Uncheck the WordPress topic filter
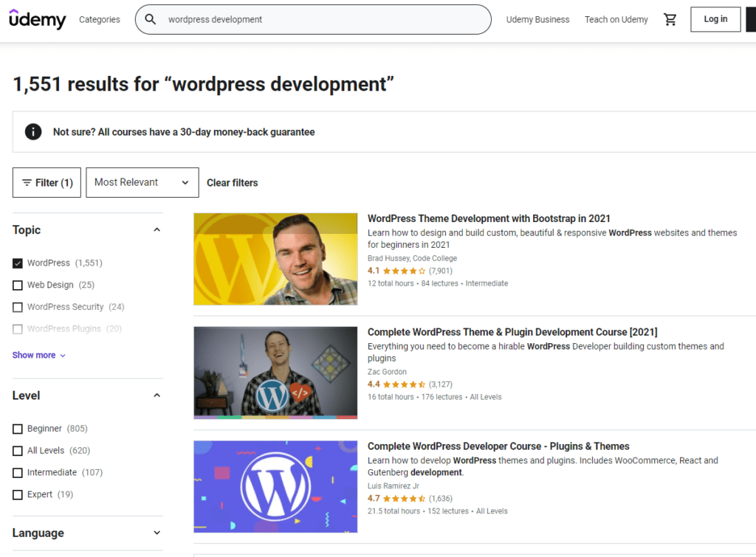The image size is (756, 557). (16, 263)
